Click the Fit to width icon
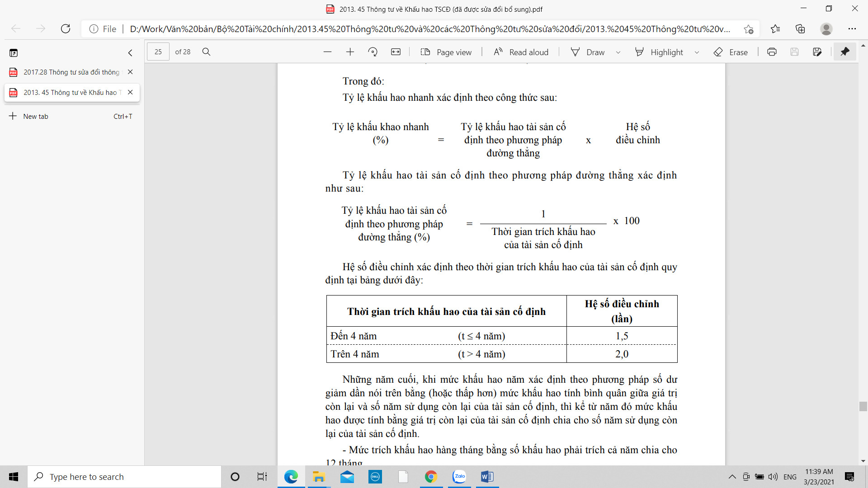The image size is (868, 488). [x=396, y=52]
